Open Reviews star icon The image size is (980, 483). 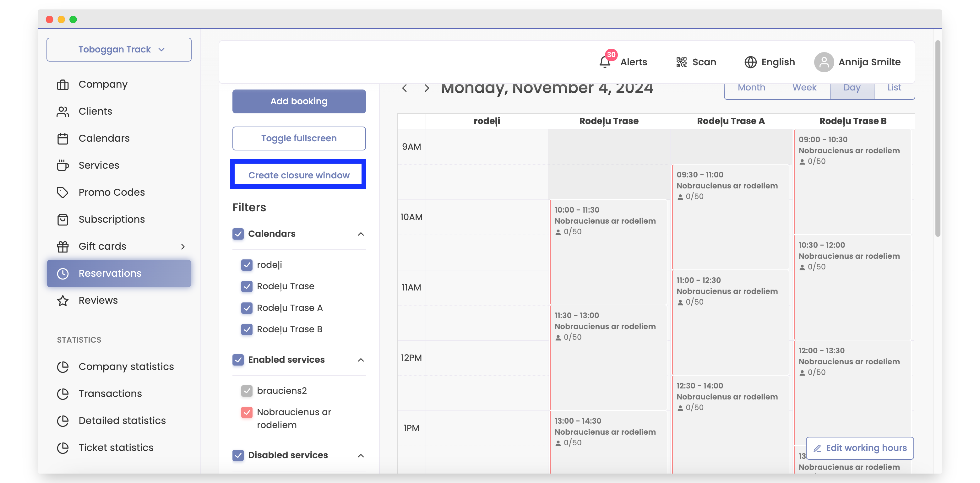pyautogui.click(x=63, y=301)
